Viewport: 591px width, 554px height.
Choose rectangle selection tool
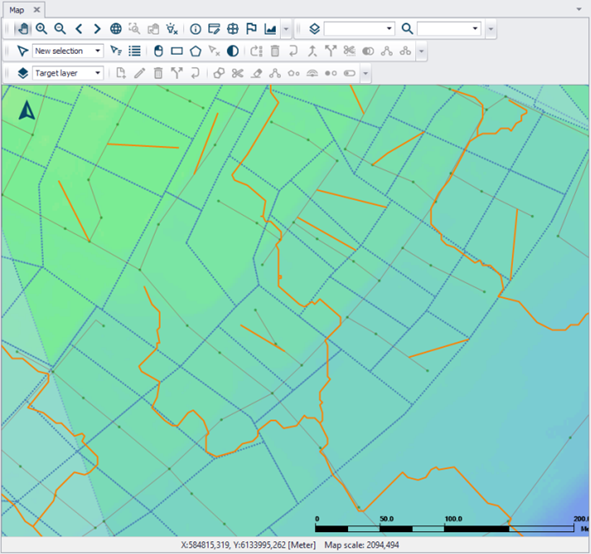pos(177,51)
